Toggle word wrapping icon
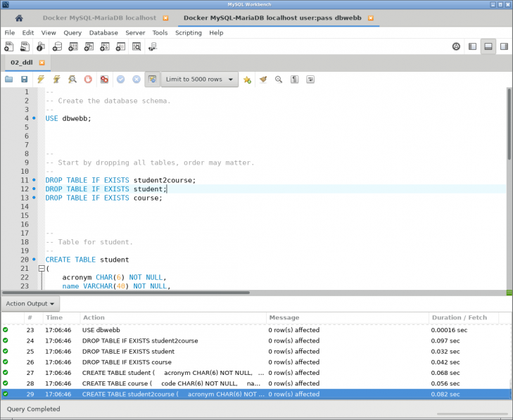Image resolution: width=513 pixels, height=420 pixels. tap(310, 79)
